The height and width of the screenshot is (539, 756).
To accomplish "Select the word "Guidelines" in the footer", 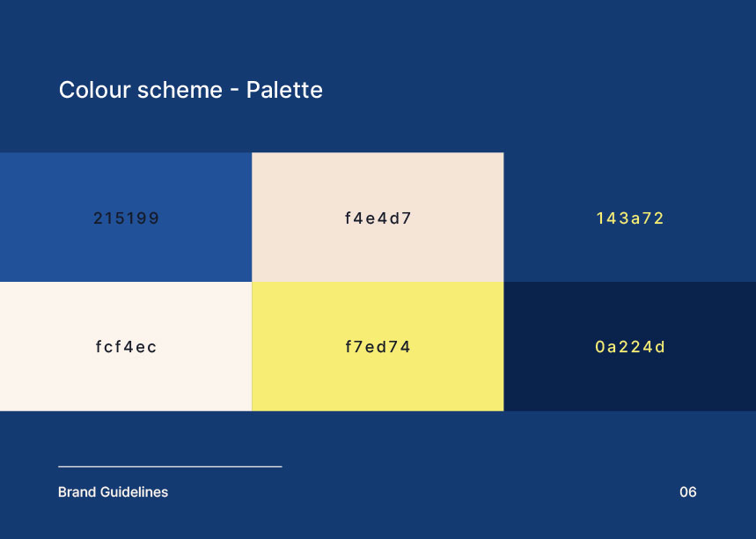I will [x=133, y=492].
